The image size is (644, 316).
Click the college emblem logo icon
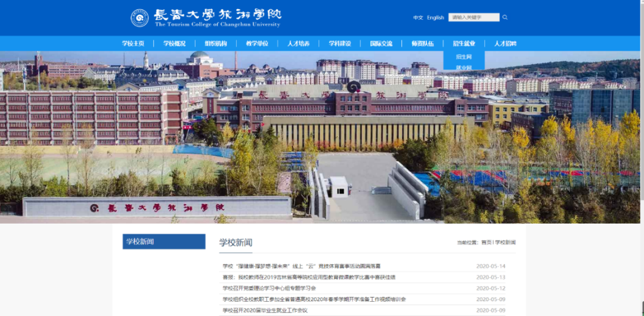pos(140,18)
